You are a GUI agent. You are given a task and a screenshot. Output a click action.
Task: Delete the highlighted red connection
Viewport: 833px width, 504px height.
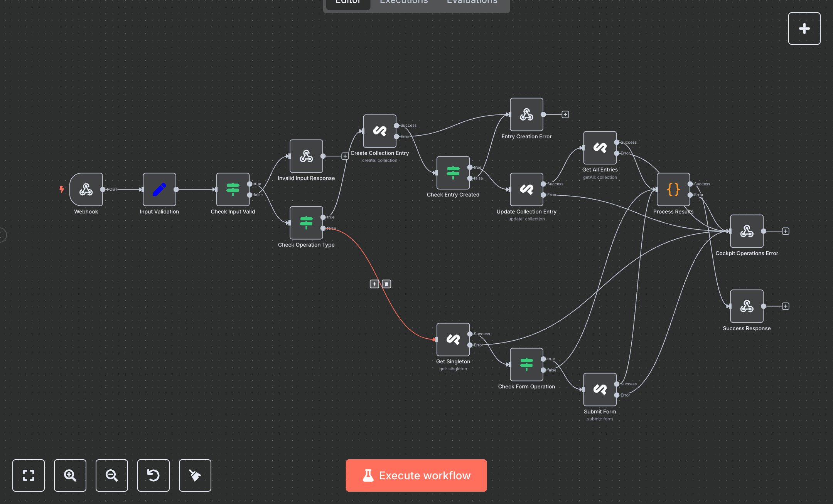386,284
